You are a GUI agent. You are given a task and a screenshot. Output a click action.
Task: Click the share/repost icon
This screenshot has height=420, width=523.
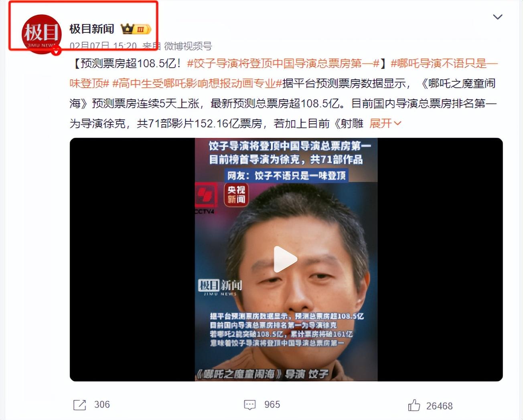pos(79,405)
